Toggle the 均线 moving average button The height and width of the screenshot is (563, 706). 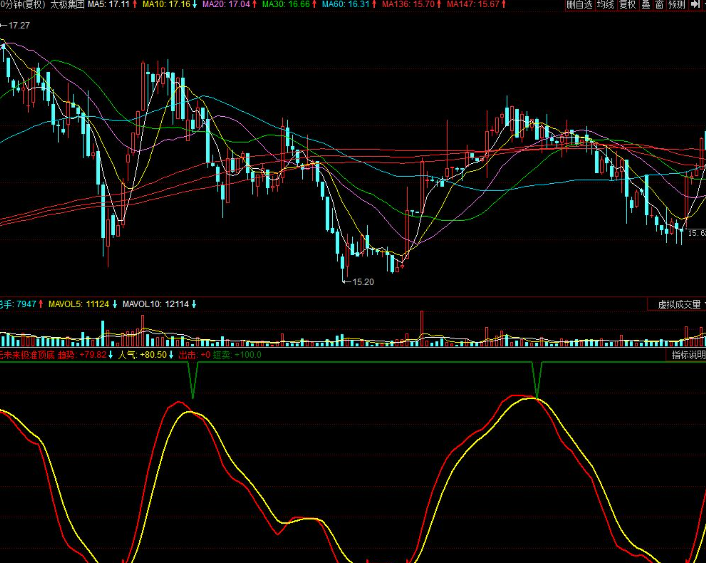[x=605, y=5]
